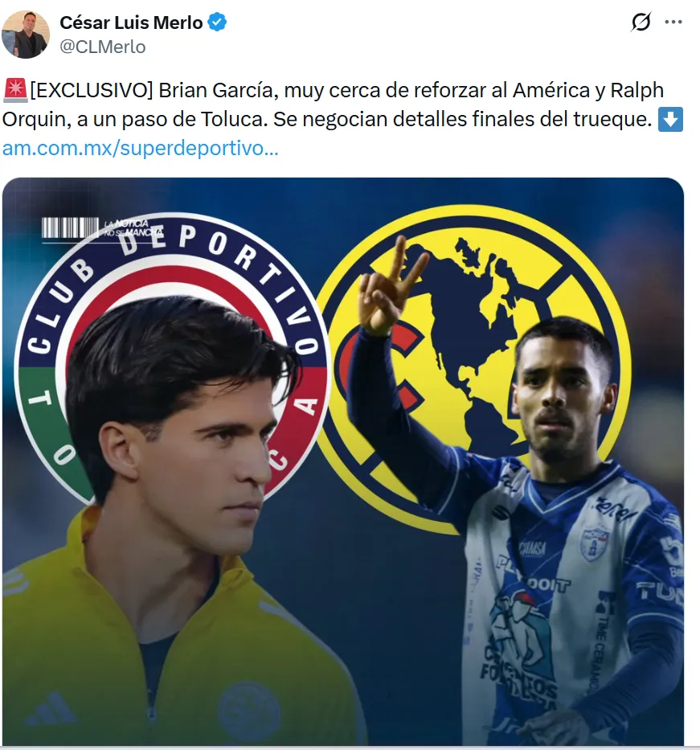Open César Luis Merlo's profile avatar

(26, 35)
